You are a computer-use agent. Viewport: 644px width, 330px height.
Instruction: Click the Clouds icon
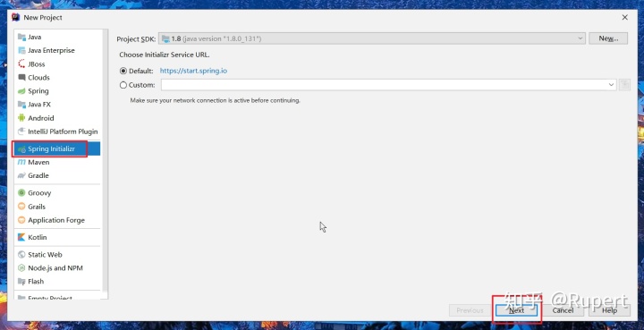click(21, 78)
